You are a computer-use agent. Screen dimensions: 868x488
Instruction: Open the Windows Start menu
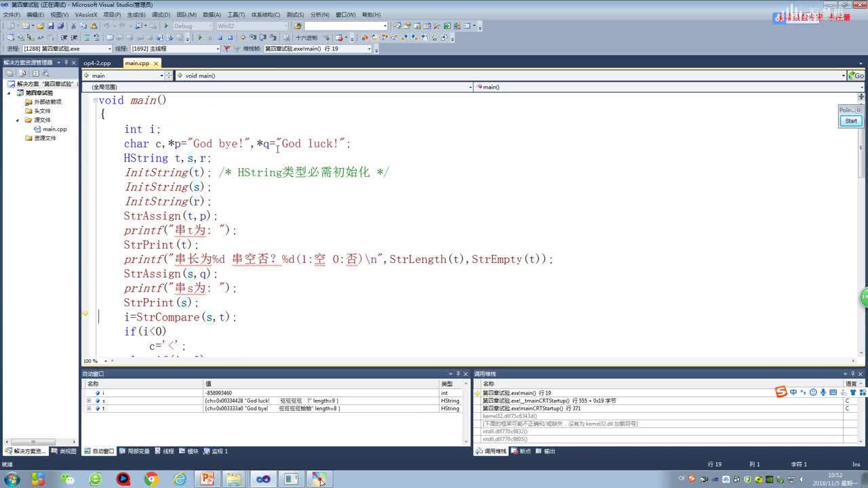pos(12,479)
